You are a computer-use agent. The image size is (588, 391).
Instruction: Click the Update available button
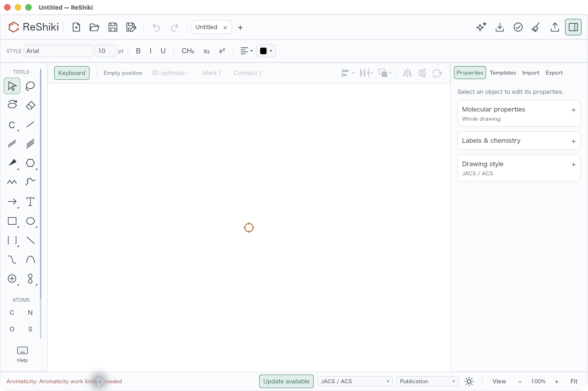click(286, 381)
